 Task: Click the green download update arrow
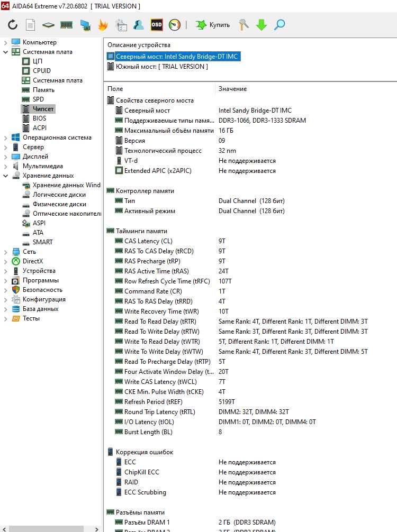pos(261,25)
